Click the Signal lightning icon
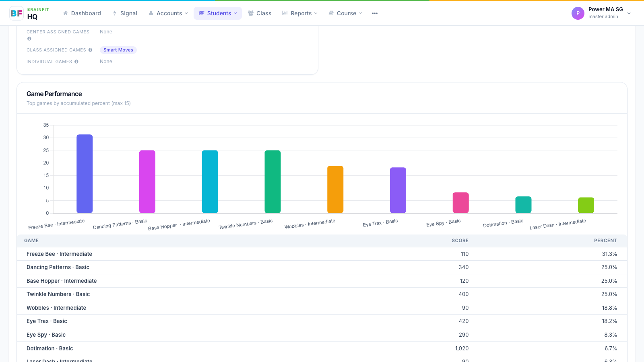Viewport: 644px width, 362px height. [x=115, y=13]
